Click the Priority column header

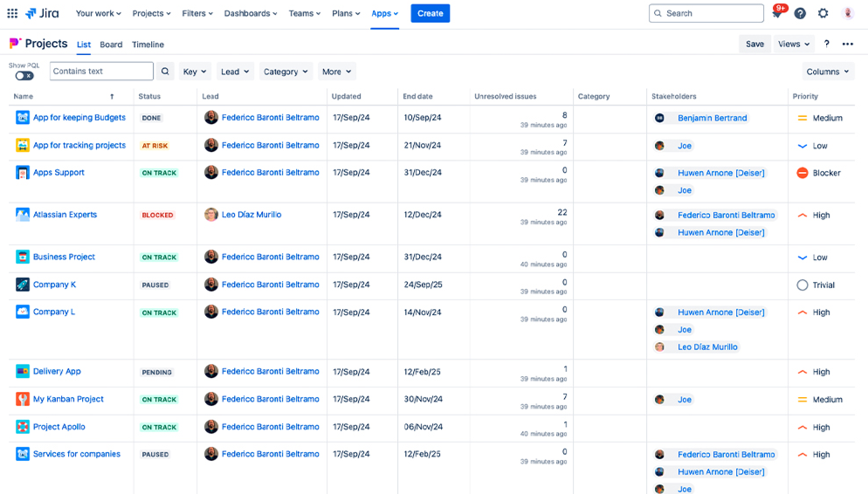pyautogui.click(x=805, y=96)
